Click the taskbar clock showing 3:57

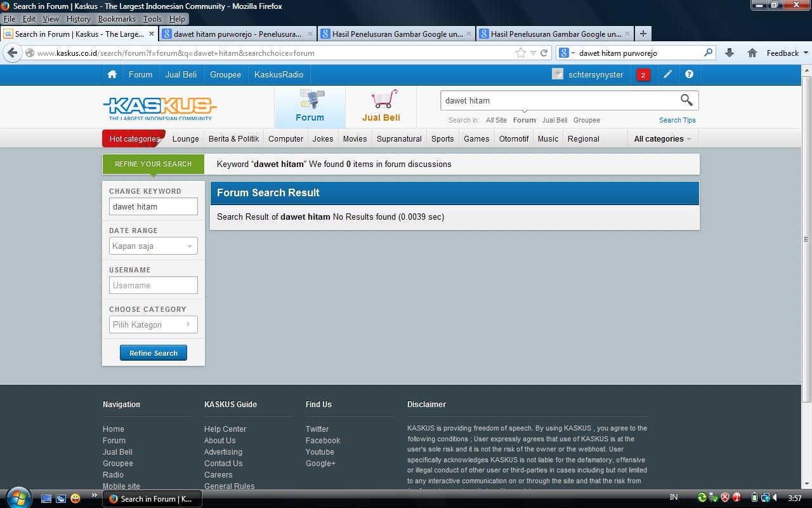(x=794, y=498)
